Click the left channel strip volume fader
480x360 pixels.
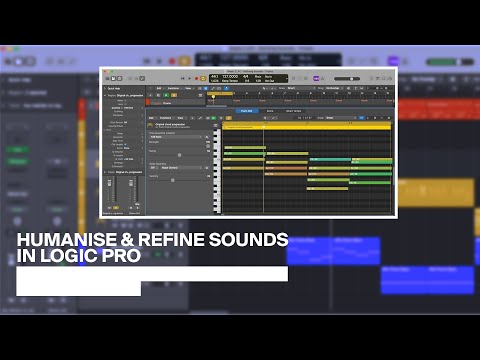[109, 183]
